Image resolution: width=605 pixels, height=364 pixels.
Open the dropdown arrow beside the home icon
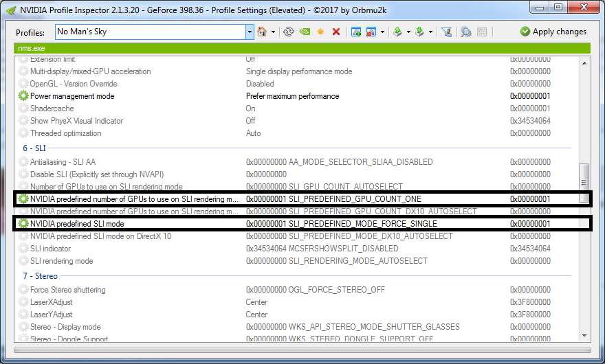click(273, 32)
